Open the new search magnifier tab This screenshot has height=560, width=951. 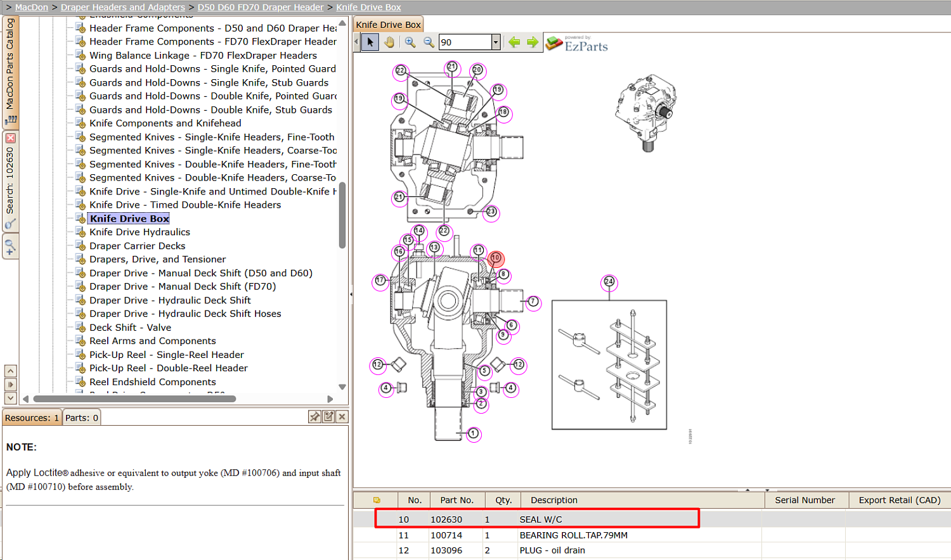(10, 246)
